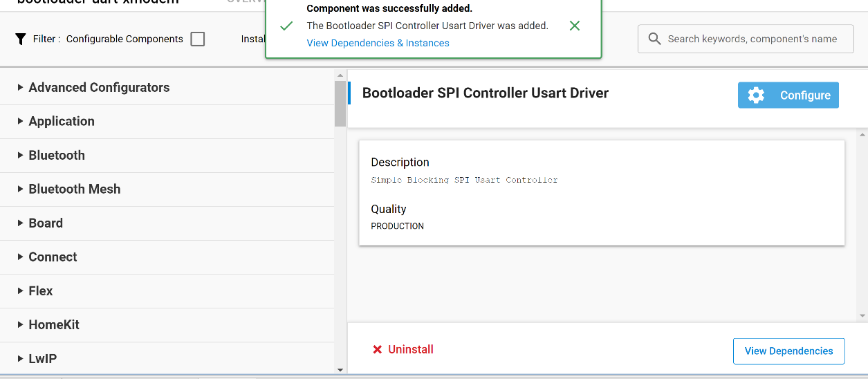Expand Advanced Configurators category

click(x=21, y=88)
